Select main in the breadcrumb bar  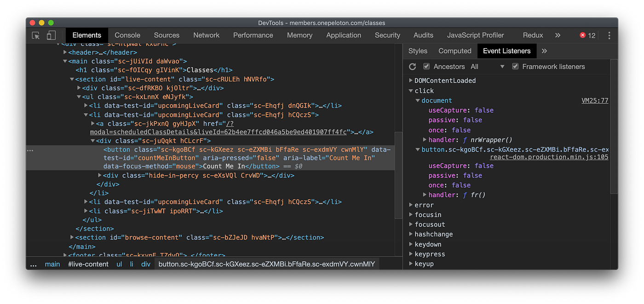pyautogui.click(x=52, y=264)
